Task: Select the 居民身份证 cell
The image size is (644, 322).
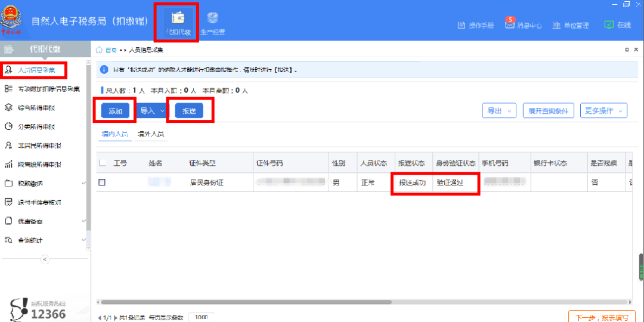Action: [207, 183]
